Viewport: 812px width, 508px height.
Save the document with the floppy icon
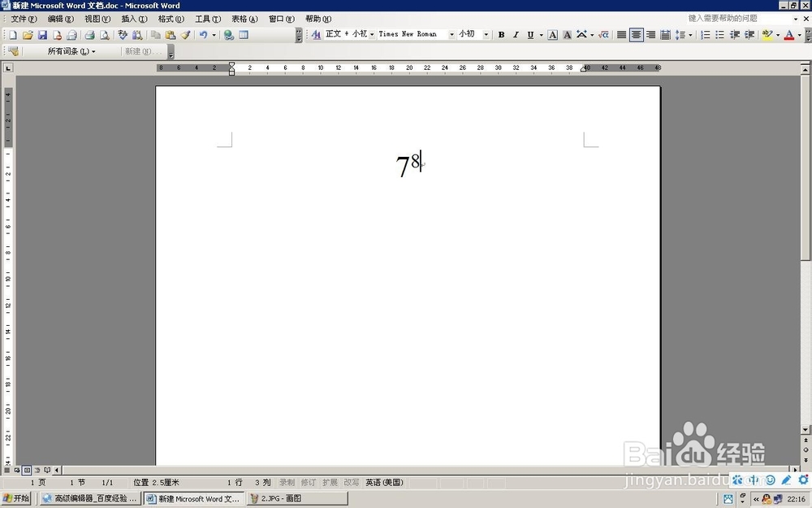(42, 35)
